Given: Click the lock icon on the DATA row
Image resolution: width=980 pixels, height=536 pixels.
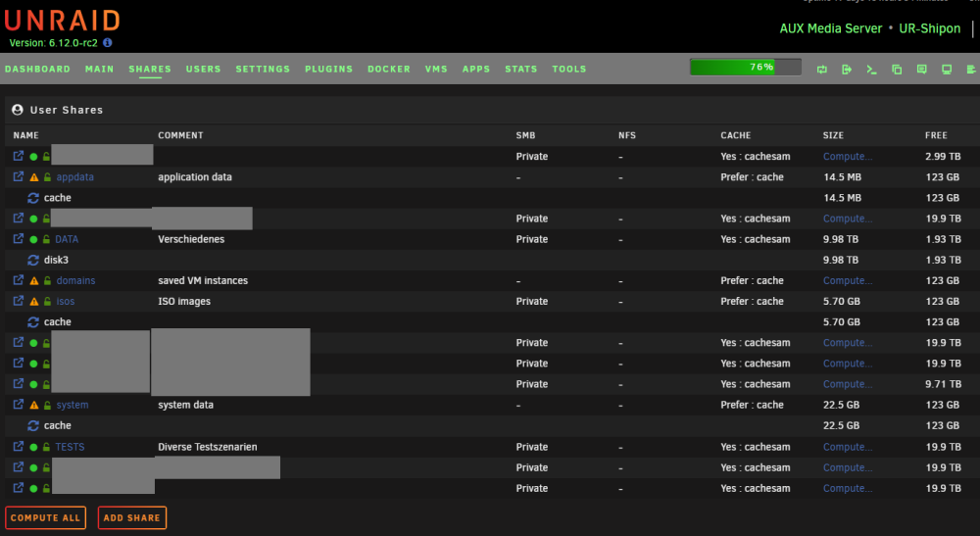Looking at the screenshot, I should (x=46, y=239).
